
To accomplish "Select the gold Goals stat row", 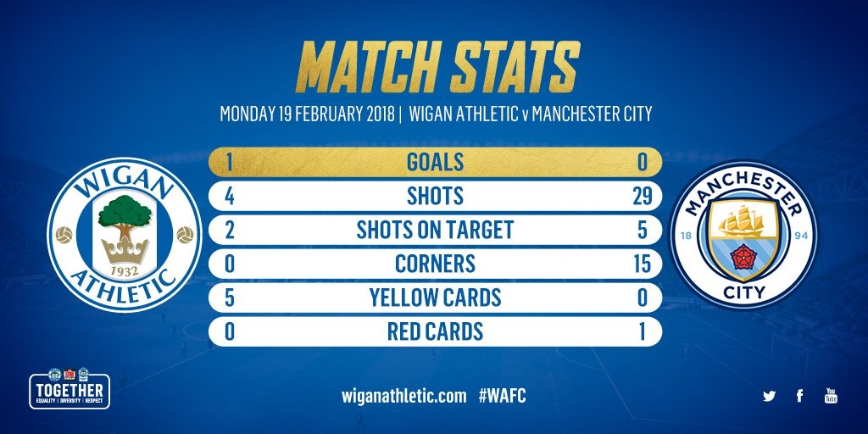I will [x=435, y=163].
